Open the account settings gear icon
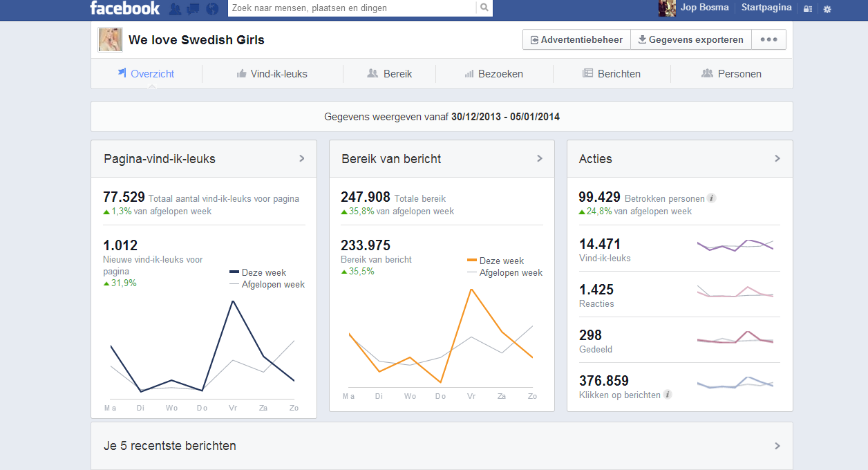This screenshot has height=470, width=868. (827, 9)
